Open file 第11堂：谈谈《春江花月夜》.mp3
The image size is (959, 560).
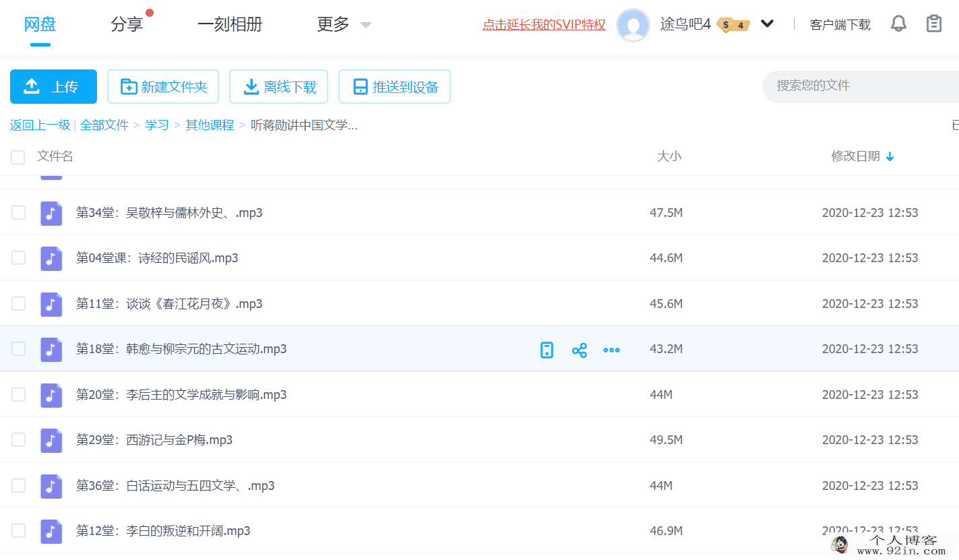(x=169, y=304)
